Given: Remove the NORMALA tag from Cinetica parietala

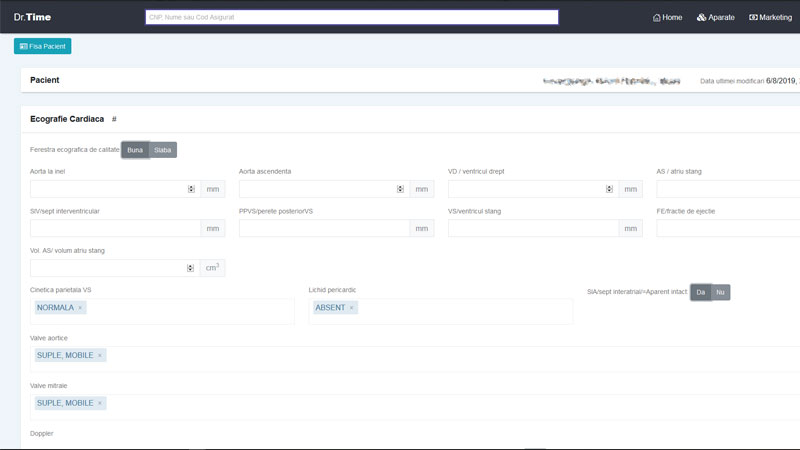Looking at the screenshot, I should point(81,308).
